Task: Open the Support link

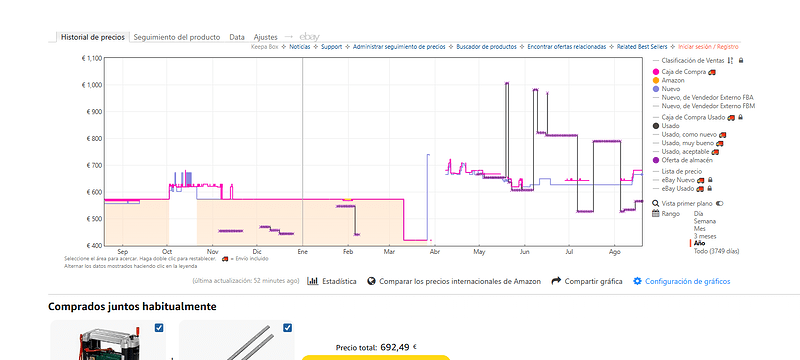Action: 331,47
